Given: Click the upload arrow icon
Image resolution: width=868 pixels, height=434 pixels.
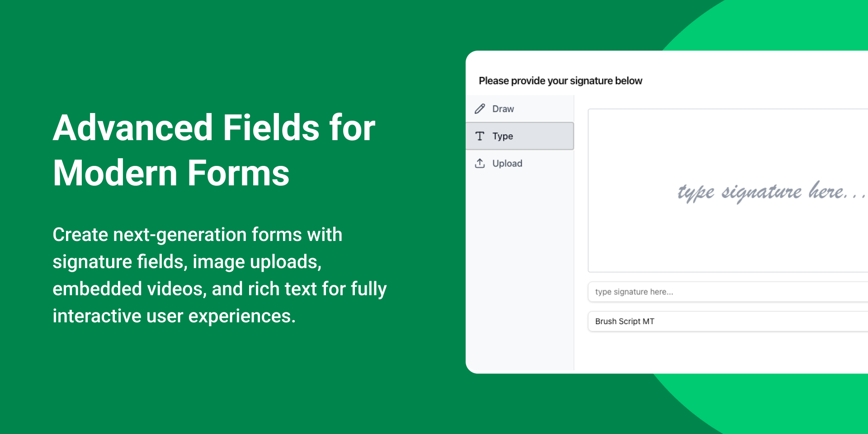Looking at the screenshot, I should click(480, 163).
